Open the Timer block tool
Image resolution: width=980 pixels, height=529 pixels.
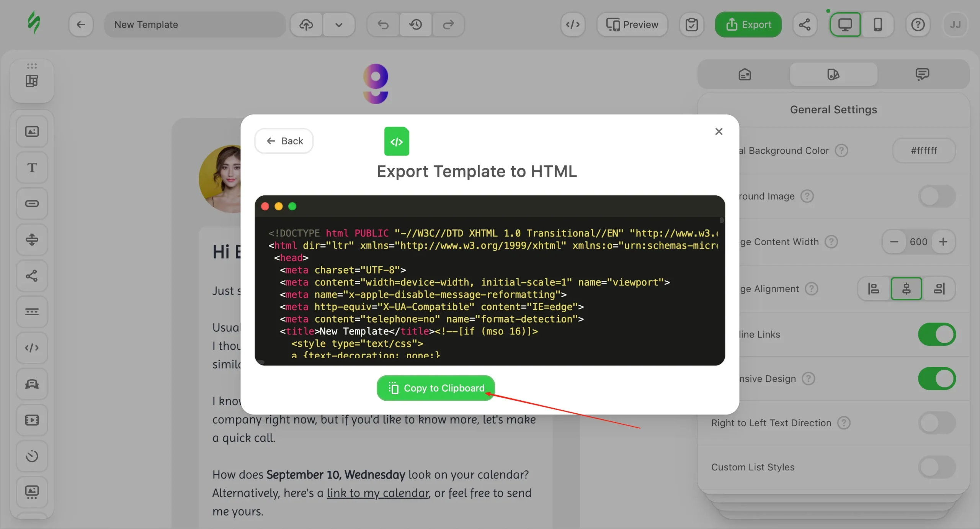(32, 456)
